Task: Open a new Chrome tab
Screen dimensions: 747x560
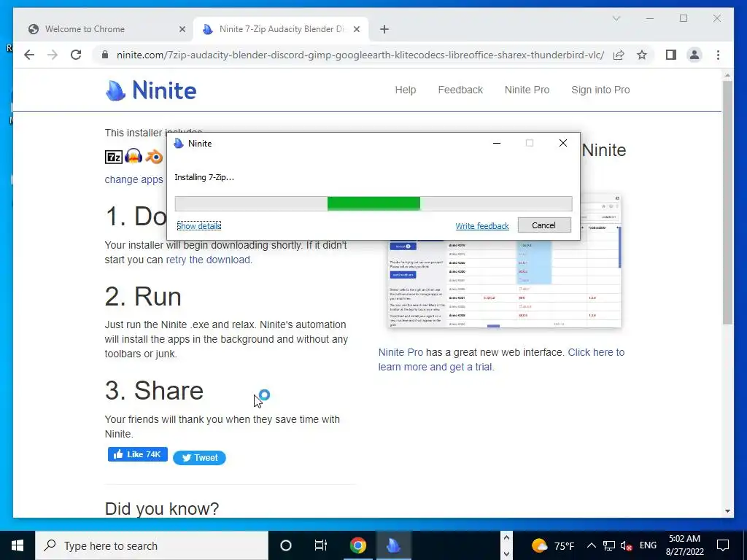Action: 384,29
